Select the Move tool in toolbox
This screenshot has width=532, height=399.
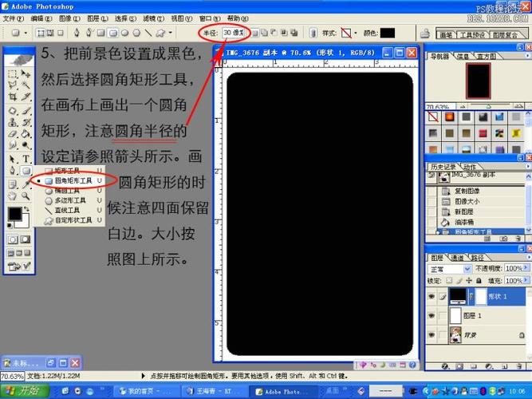(x=26, y=73)
